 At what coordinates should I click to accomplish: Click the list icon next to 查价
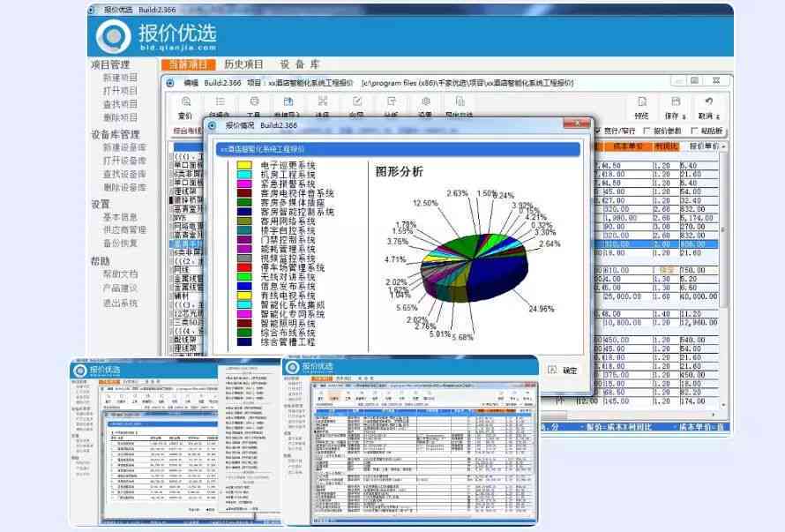220,102
